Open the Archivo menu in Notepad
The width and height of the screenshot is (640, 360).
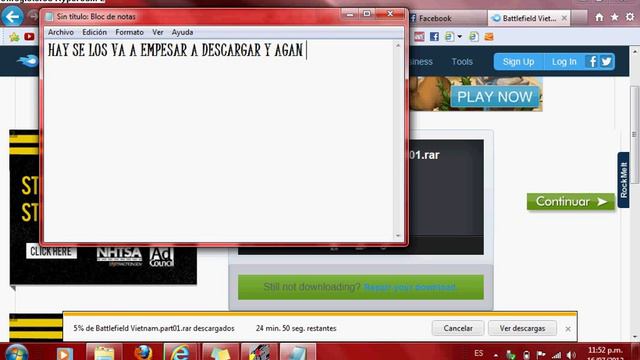click(61, 32)
